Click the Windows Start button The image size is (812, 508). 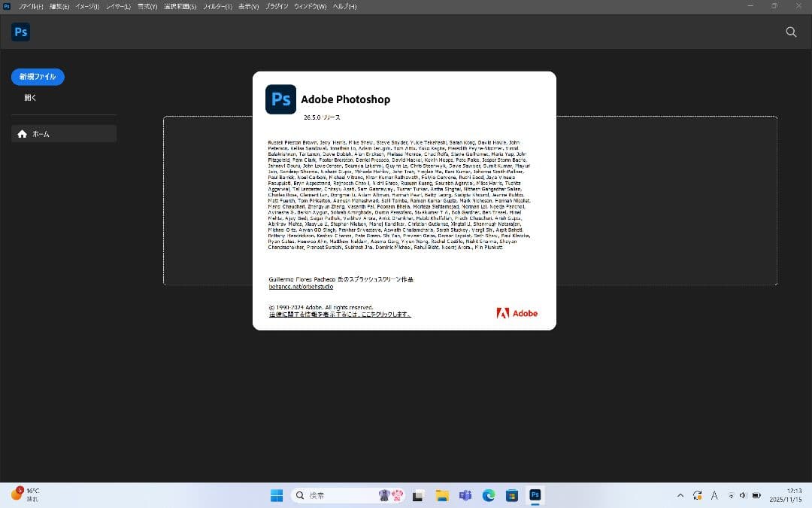(x=277, y=495)
